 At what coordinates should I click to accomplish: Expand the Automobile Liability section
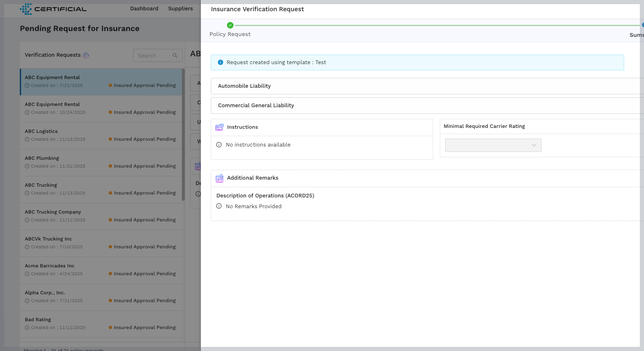[427, 86]
